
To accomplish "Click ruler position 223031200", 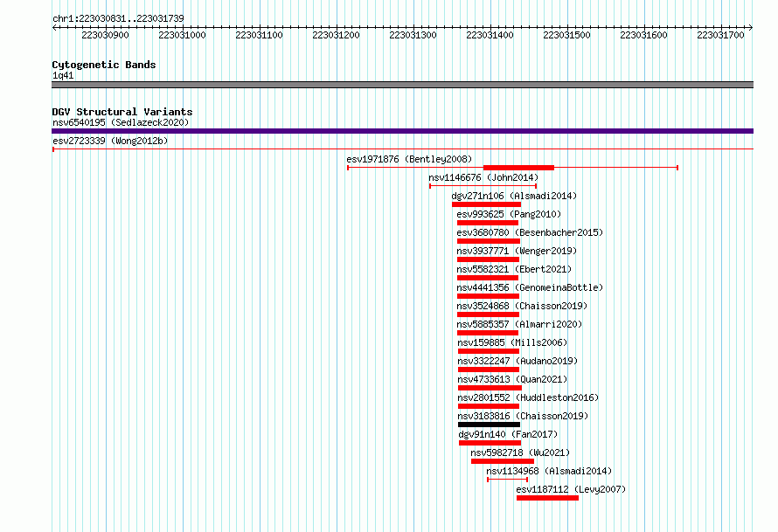I will (336, 35).
